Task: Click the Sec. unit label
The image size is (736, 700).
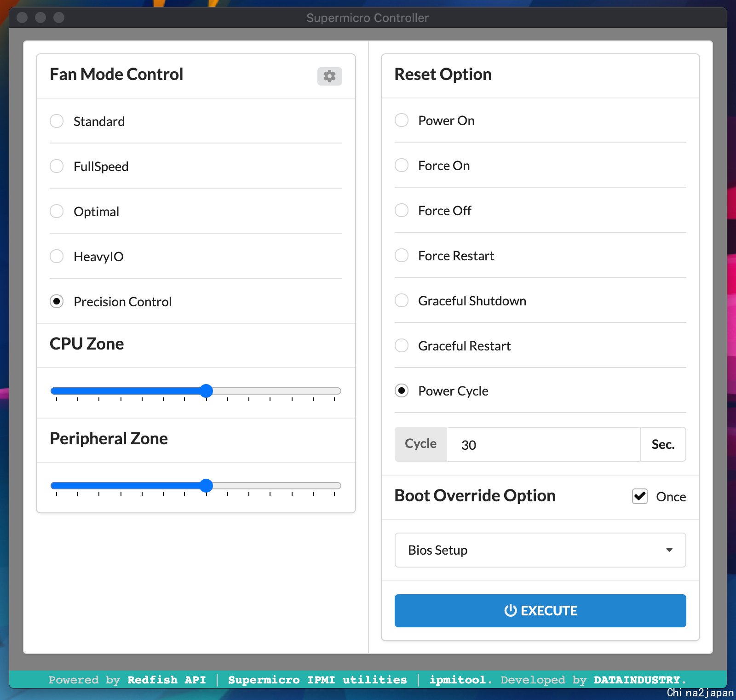Action: click(x=663, y=444)
